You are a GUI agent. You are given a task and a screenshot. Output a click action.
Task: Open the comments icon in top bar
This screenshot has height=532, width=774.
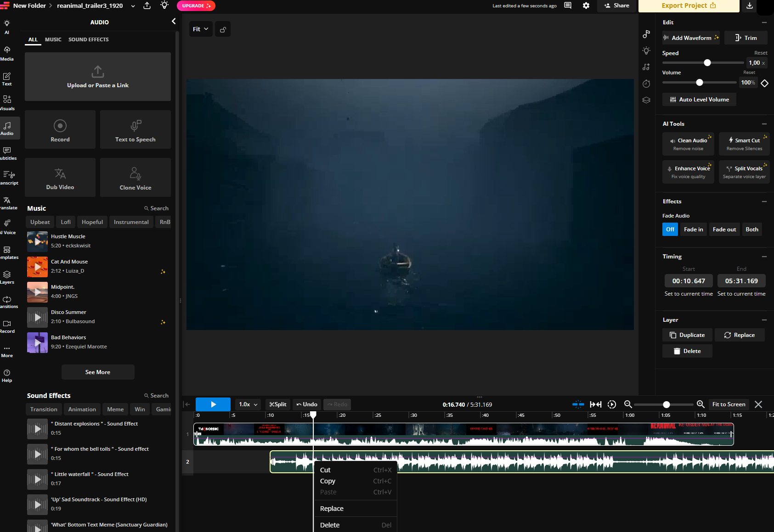pyautogui.click(x=568, y=6)
